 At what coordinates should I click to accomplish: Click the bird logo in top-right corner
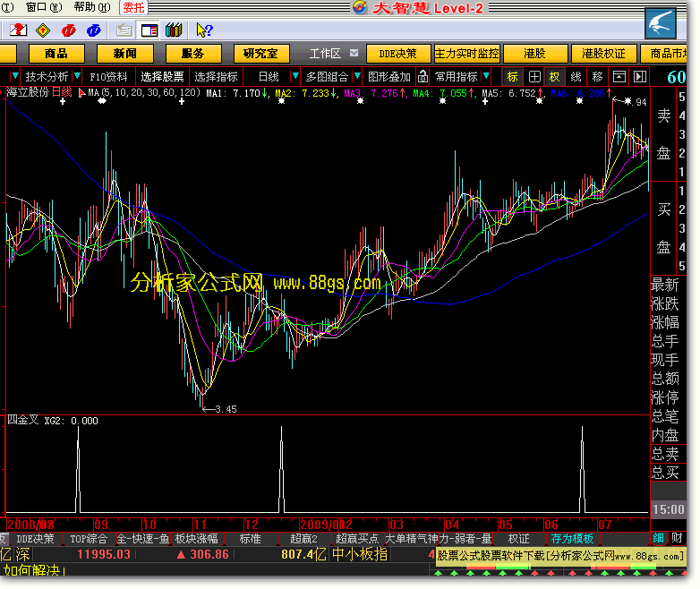(660, 24)
